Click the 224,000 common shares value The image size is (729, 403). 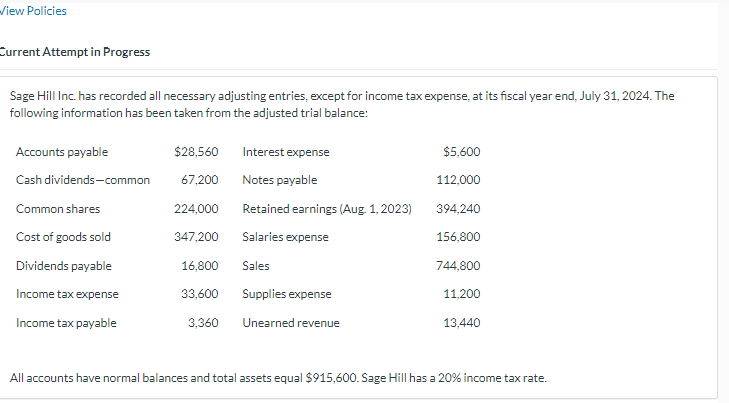coord(196,209)
